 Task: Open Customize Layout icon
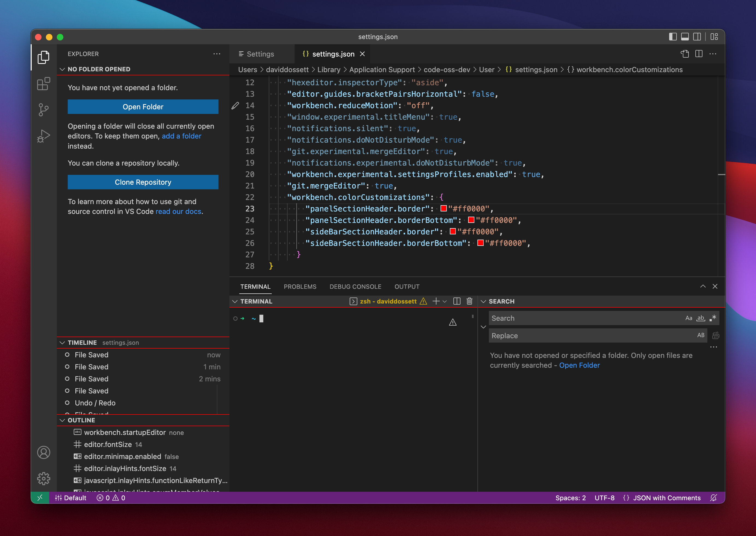(x=714, y=37)
